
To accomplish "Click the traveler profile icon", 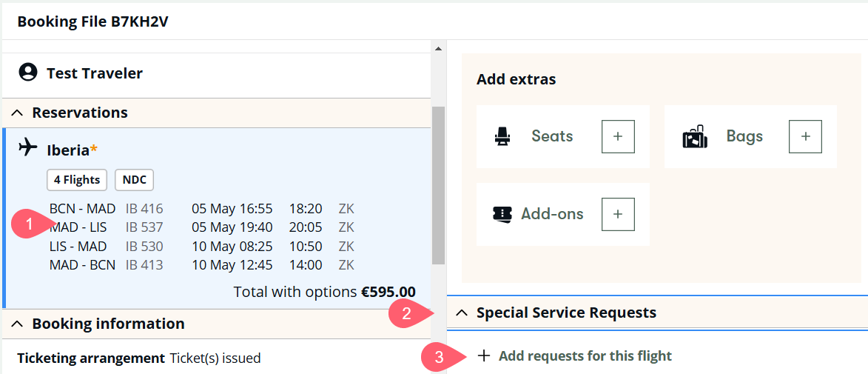I will click(28, 73).
